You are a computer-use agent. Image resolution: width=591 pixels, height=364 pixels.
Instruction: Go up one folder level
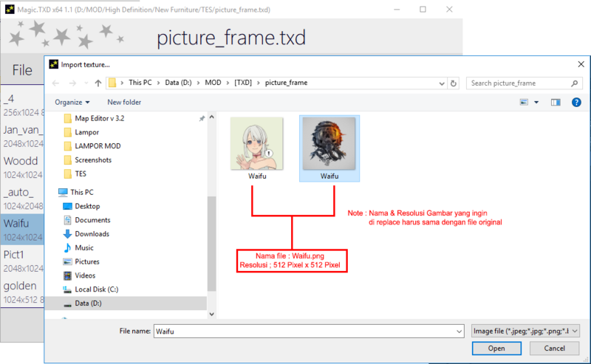[x=98, y=83]
